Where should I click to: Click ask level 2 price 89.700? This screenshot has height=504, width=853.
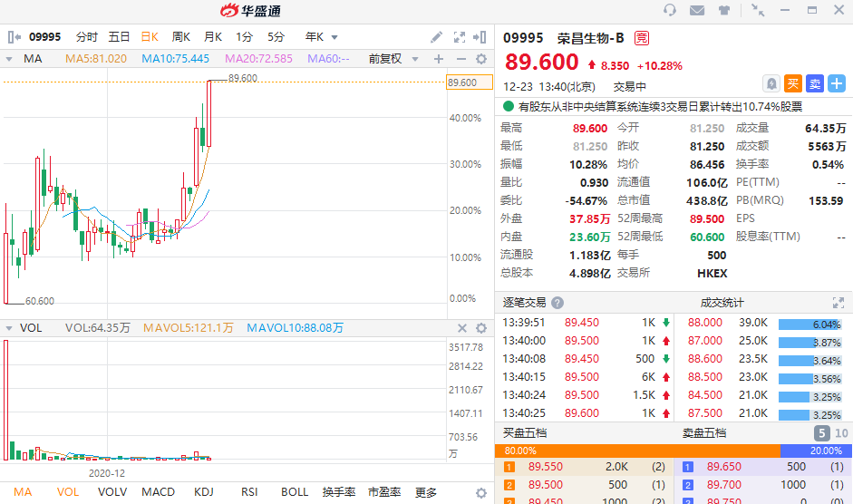(x=724, y=484)
